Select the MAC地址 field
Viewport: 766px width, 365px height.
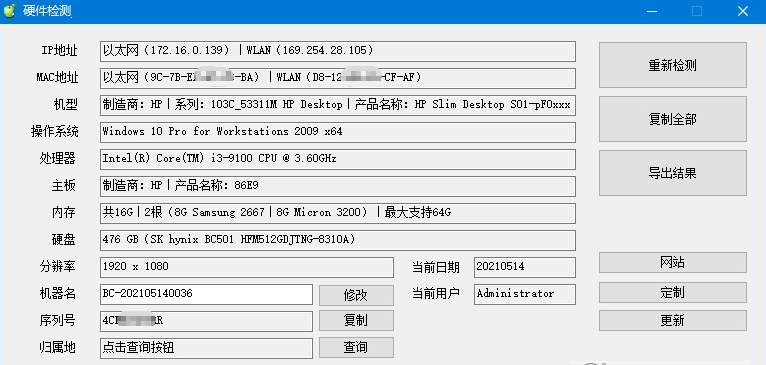[x=338, y=78]
